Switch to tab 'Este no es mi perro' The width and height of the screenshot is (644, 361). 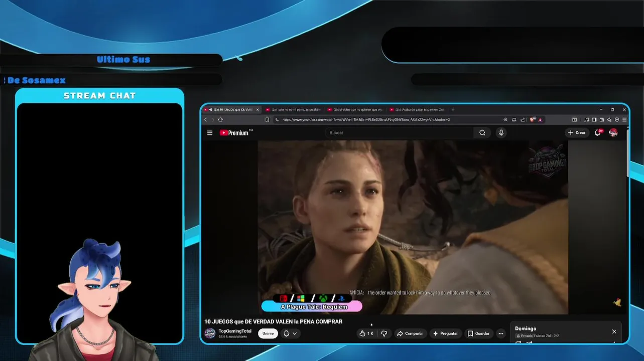(295, 110)
